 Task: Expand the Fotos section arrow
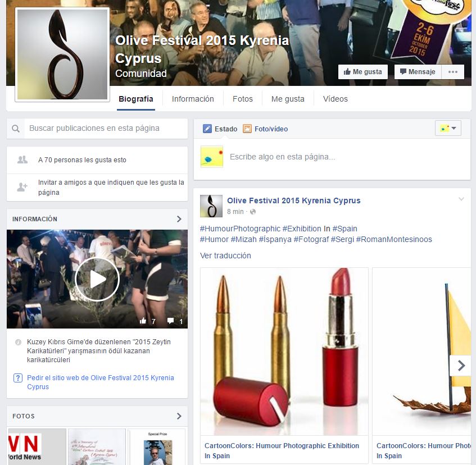(x=179, y=416)
